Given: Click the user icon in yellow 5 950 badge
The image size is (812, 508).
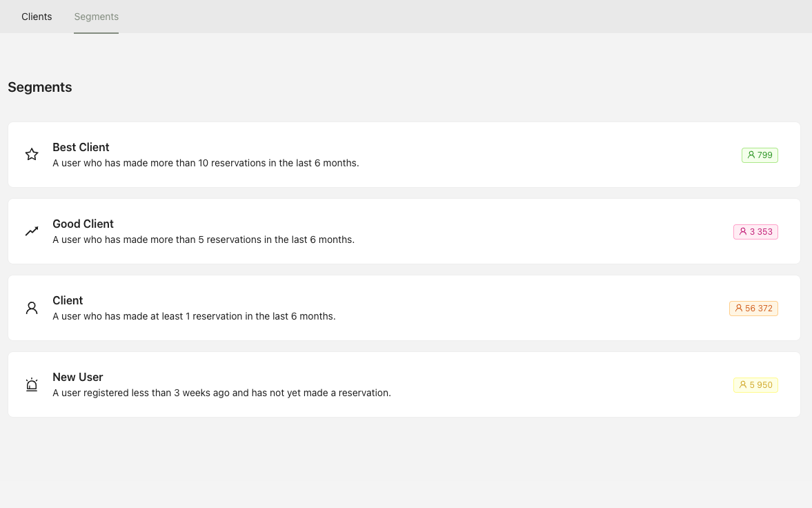Looking at the screenshot, I should tap(743, 385).
